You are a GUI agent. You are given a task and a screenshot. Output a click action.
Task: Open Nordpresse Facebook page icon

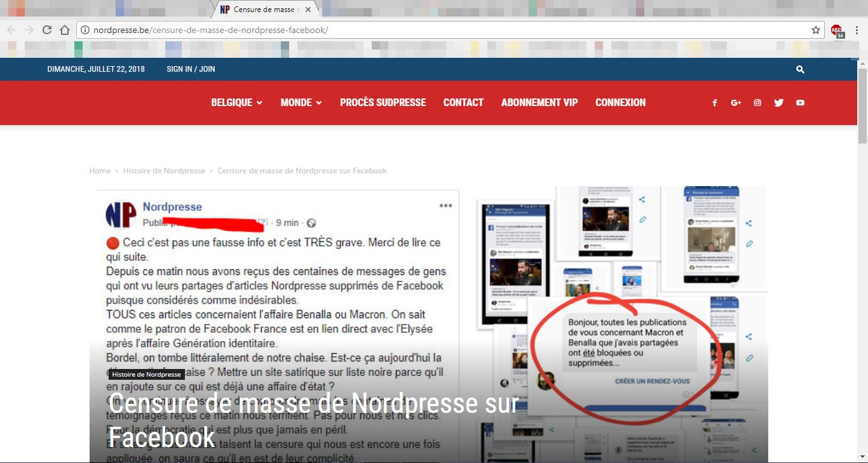click(x=715, y=103)
